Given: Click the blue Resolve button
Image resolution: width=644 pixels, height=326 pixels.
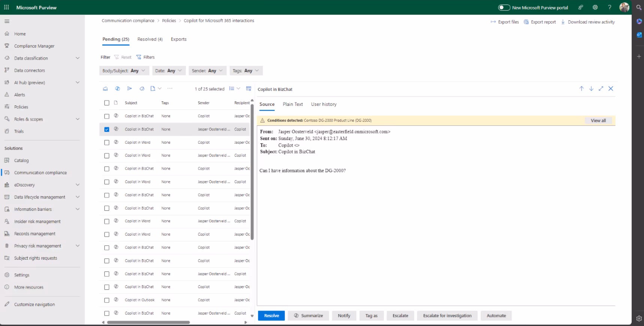Looking at the screenshot, I should pyautogui.click(x=271, y=315).
